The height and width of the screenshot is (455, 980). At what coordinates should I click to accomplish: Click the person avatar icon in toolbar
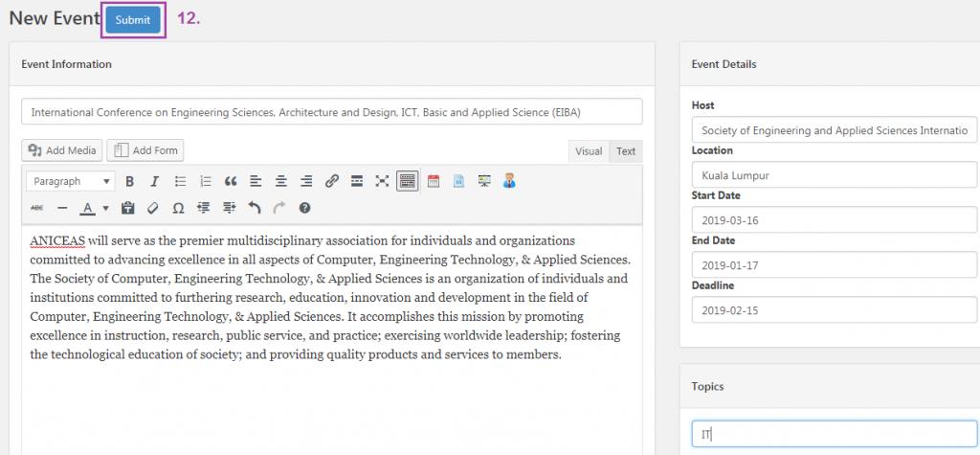(509, 181)
